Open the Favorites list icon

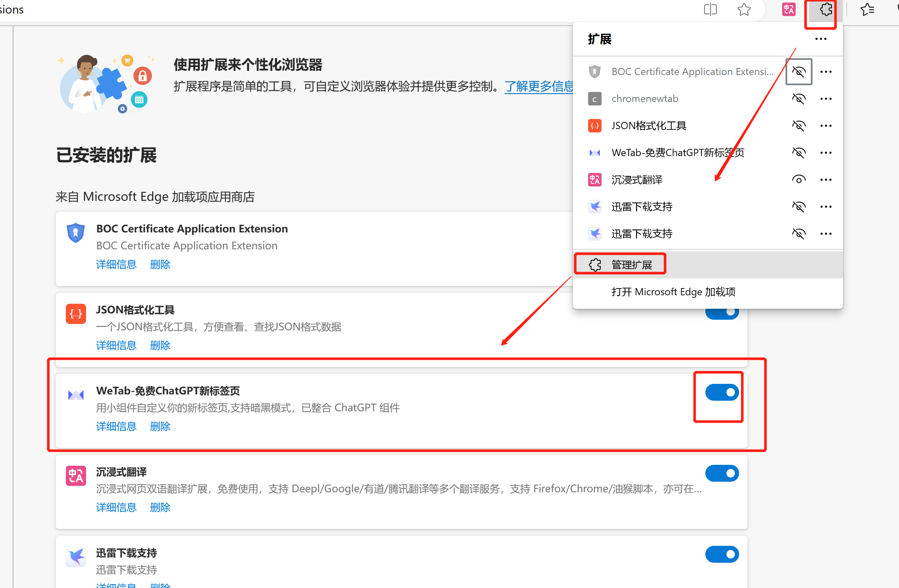pyautogui.click(x=867, y=9)
